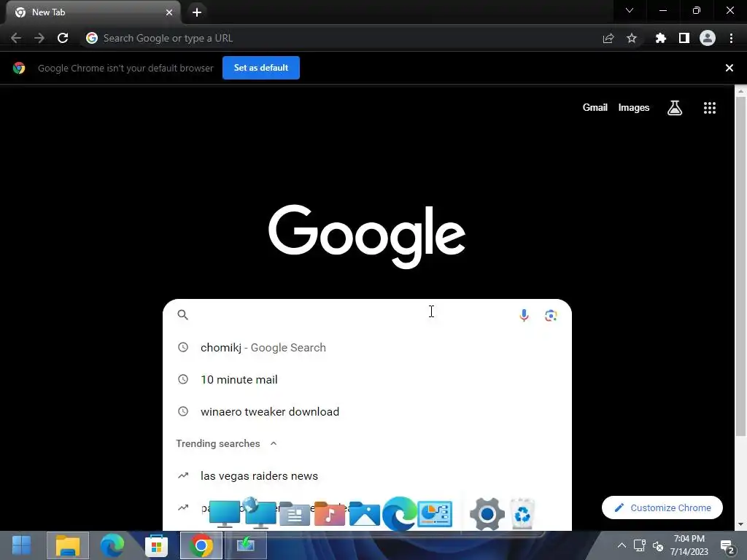Open Microsoft Edge from the taskbar
Viewport: 747px width, 560px height.
(x=112, y=545)
